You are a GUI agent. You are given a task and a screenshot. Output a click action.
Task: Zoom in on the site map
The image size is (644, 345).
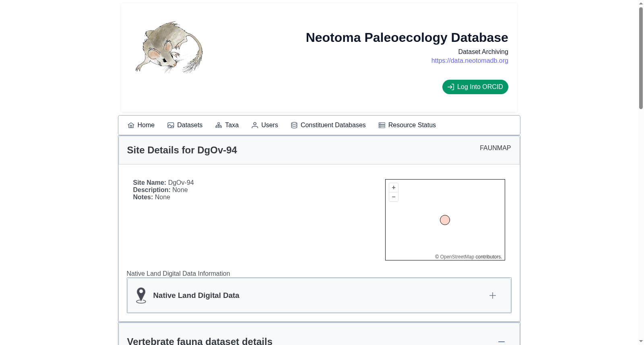394,188
